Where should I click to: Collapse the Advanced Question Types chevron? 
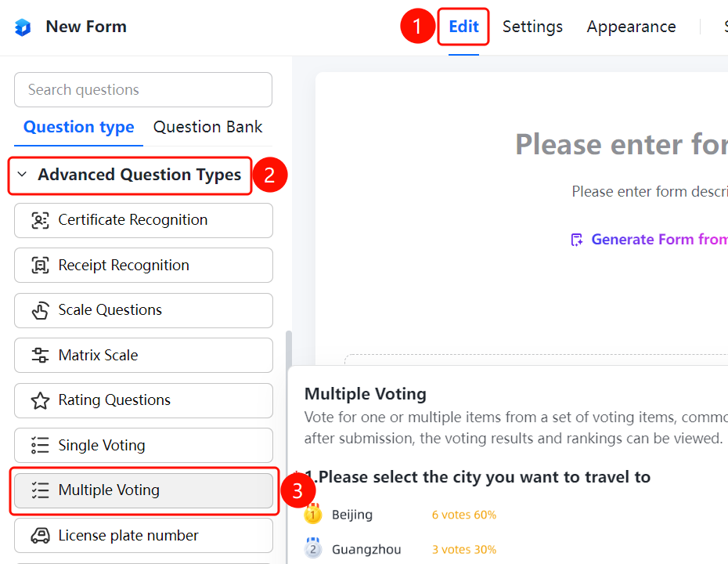coord(22,175)
